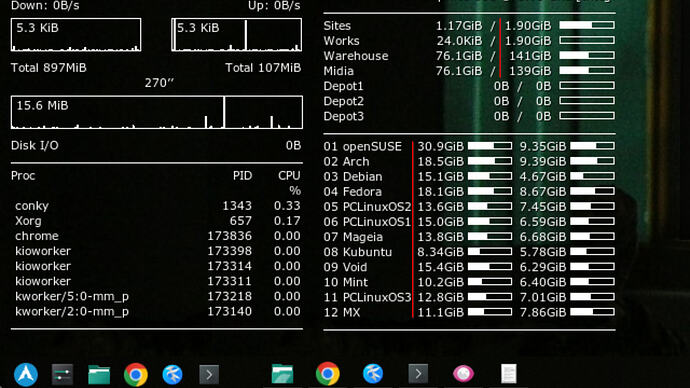Open the system settings sliders icon

click(x=62, y=375)
